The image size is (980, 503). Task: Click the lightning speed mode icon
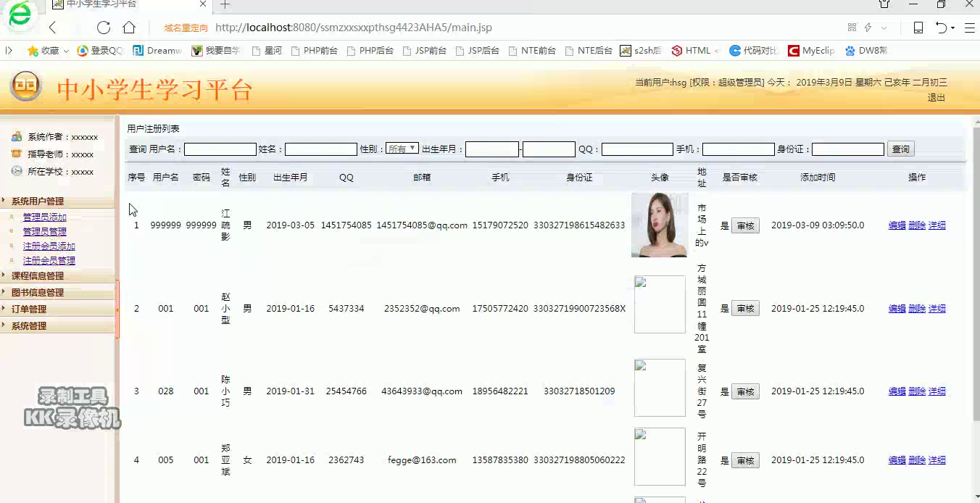coord(868,28)
